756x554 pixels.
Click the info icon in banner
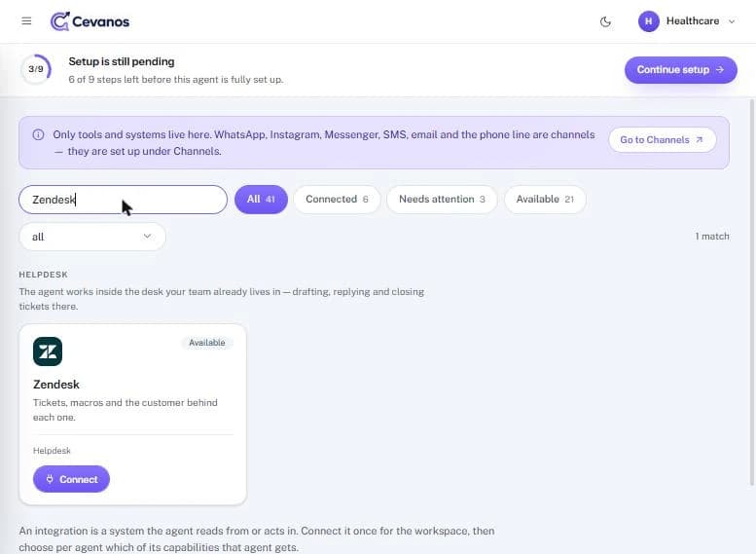[x=38, y=134]
